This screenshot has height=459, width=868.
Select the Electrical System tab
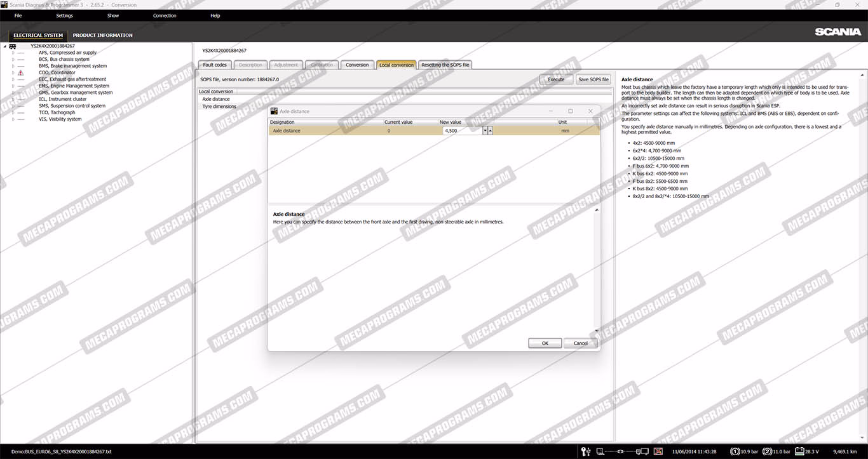pos(38,36)
